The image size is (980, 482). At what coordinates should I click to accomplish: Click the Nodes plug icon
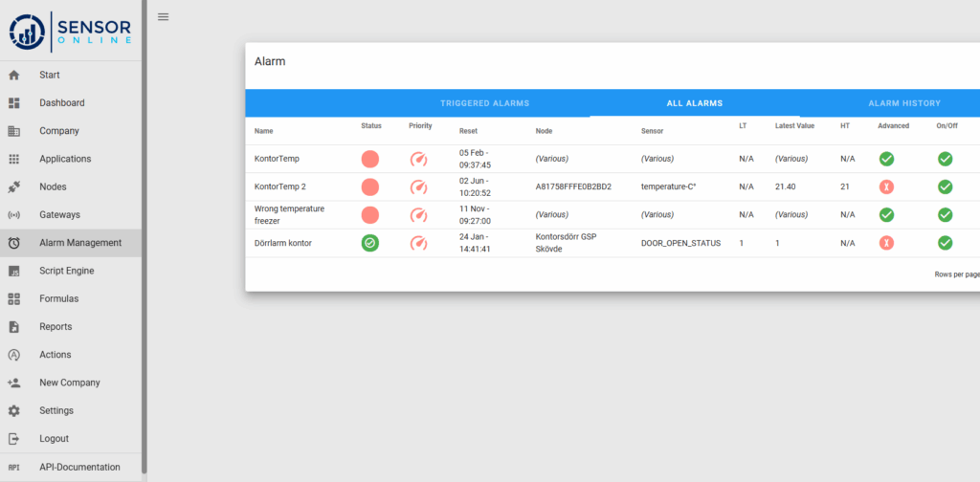14,186
